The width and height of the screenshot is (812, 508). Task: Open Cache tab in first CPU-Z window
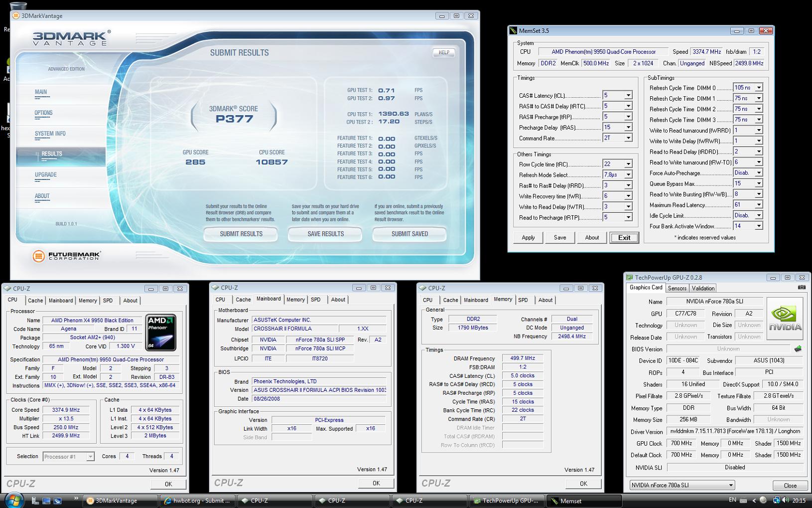[x=35, y=301]
